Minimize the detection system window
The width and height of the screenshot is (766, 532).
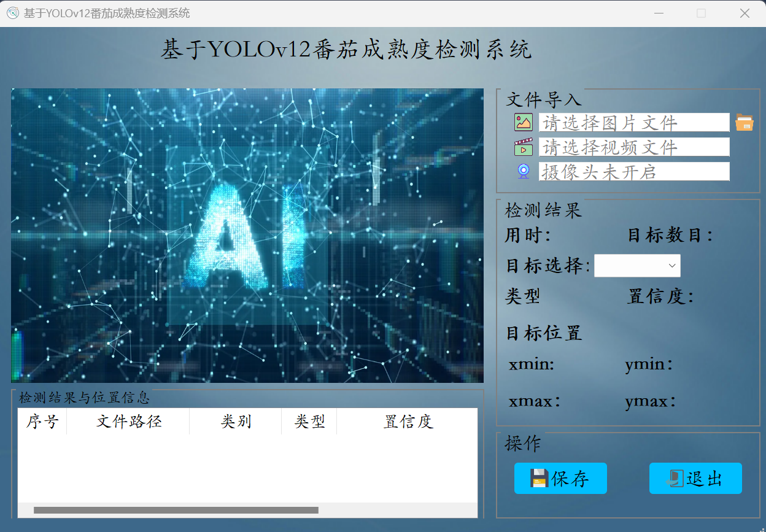point(659,13)
